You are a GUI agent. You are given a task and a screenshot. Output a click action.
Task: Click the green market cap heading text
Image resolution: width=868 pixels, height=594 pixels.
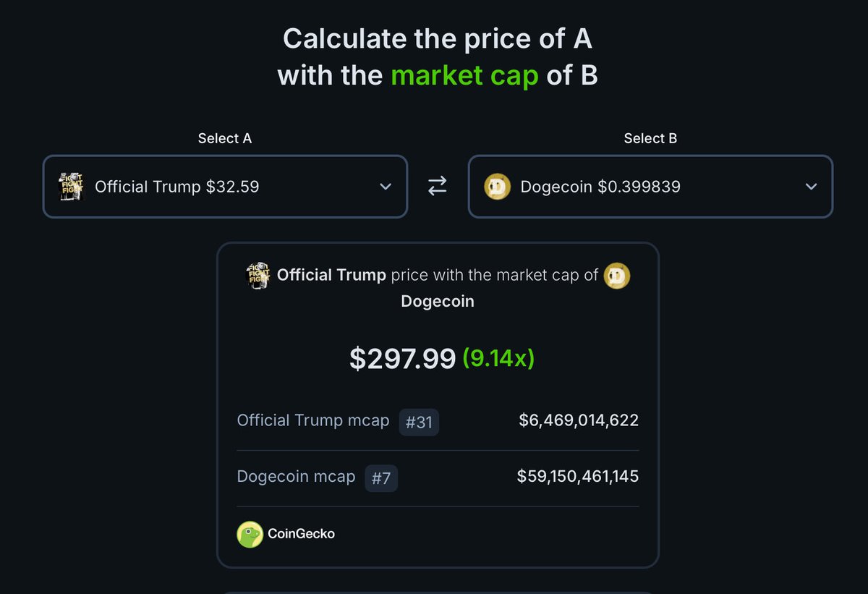[x=464, y=75]
